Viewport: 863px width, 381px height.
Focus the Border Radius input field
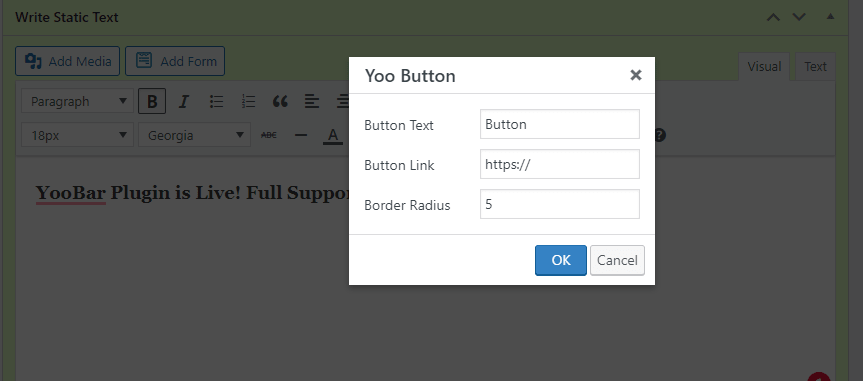[560, 204]
